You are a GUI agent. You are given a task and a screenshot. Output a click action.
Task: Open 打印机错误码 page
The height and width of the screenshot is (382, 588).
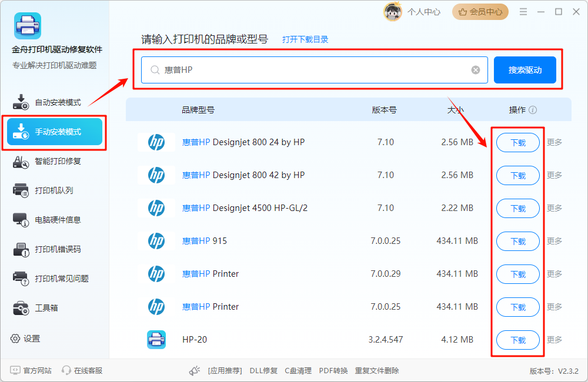pyautogui.click(x=47, y=249)
